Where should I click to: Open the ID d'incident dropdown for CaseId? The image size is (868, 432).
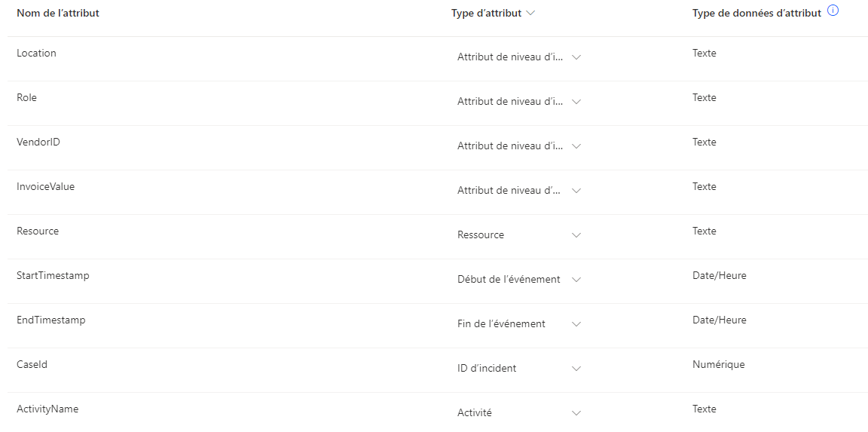[x=519, y=369]
